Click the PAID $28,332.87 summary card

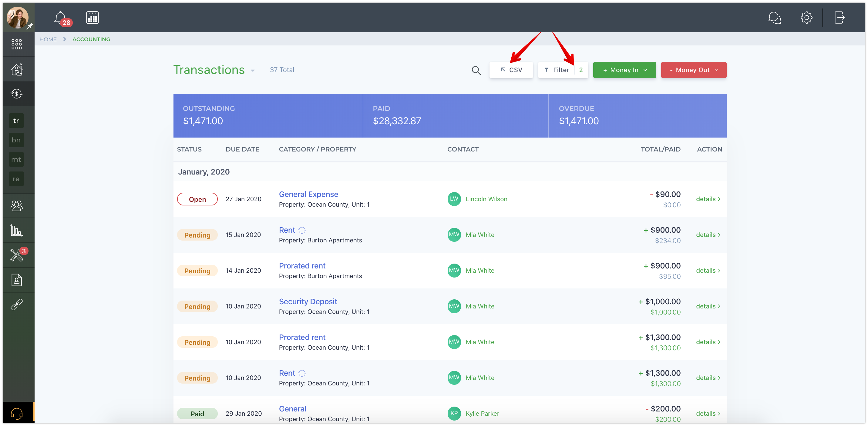pos(456,115)
